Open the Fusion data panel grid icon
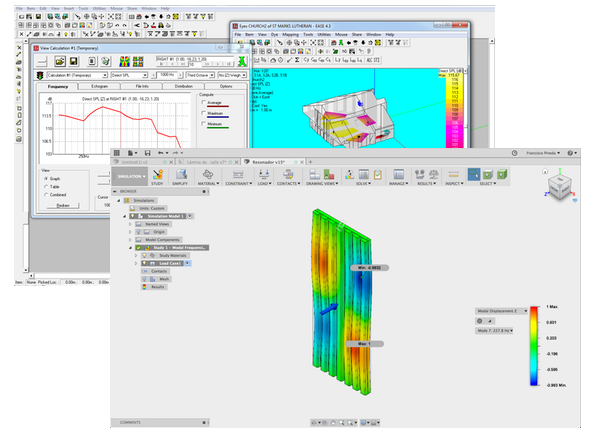 pyautogui.click(x=117, y=153)
